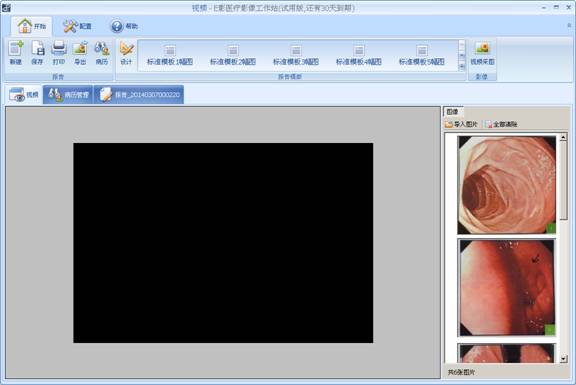Expand the template gallery more arrow
Viewport: 576px width, 385px height.
(x=462, y=66)
